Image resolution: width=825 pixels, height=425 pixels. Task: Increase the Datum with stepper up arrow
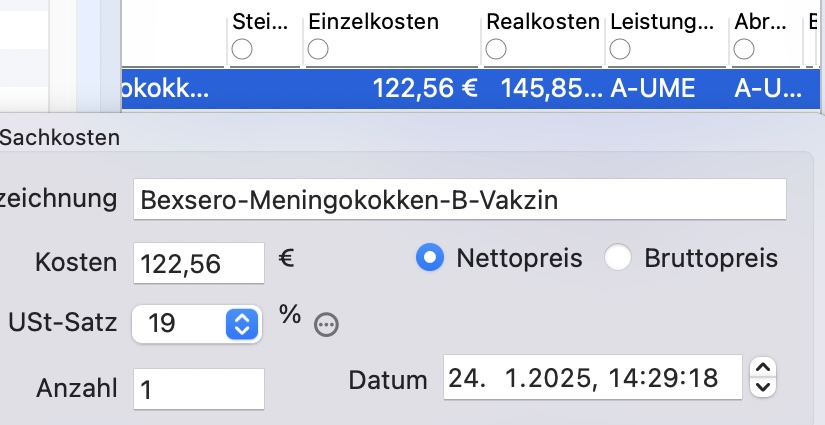763,367
